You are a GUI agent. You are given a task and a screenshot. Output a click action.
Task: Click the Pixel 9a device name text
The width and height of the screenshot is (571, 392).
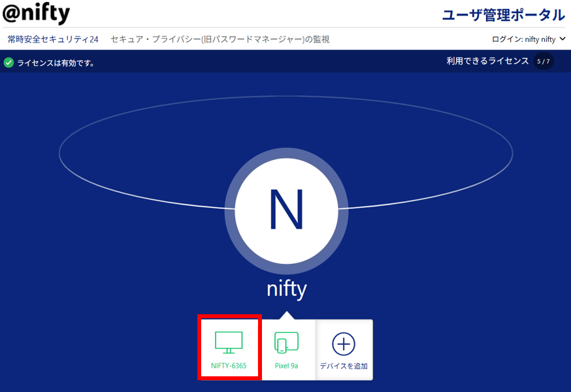click(x=286, y=366)
